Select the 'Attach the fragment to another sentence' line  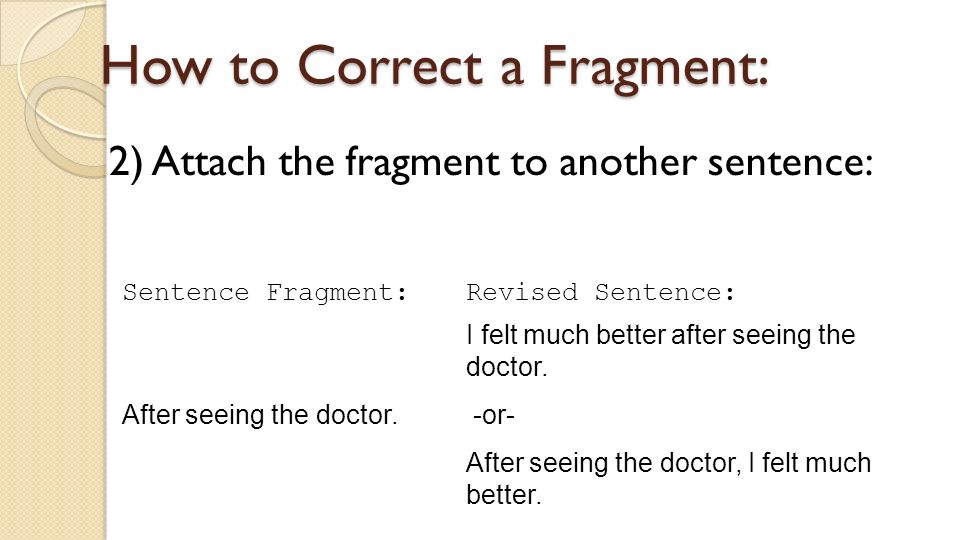coord(490,163)
